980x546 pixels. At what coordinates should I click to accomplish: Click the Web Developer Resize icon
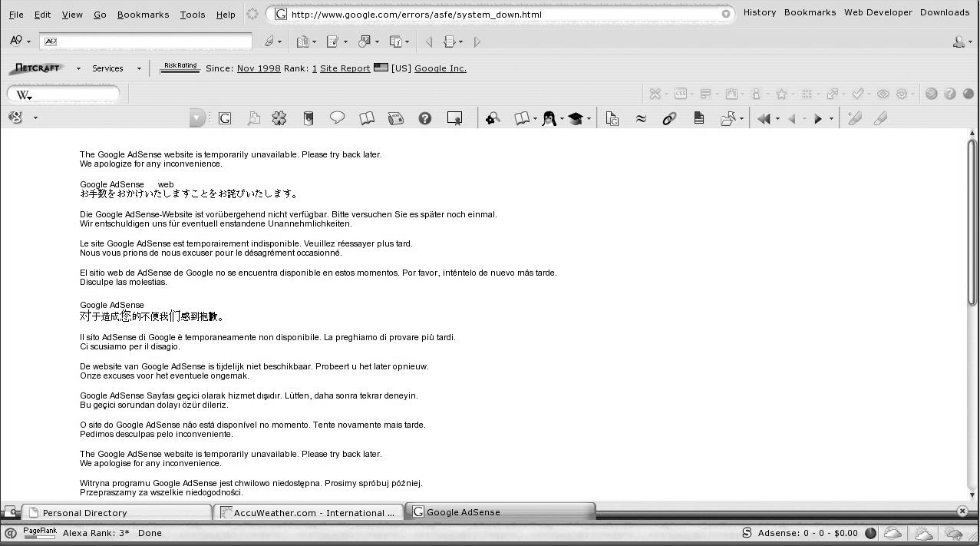coord(832,94)
